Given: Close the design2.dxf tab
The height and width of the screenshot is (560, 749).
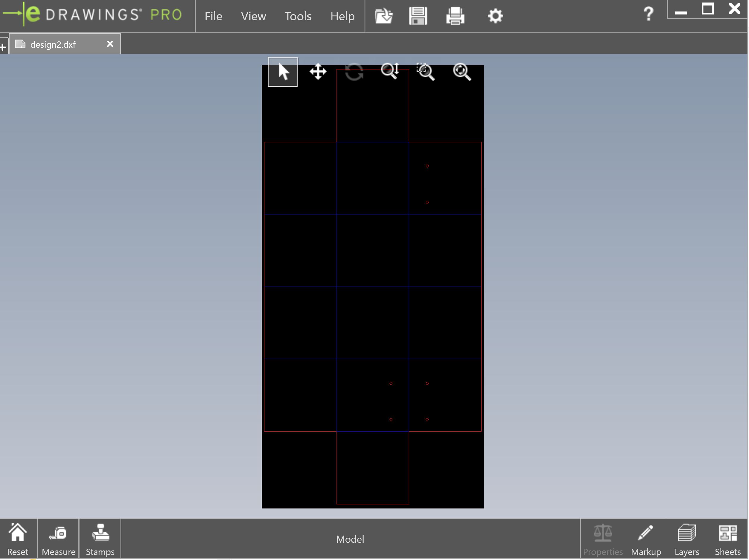Looking at the screenshot, I should (110, 44).
